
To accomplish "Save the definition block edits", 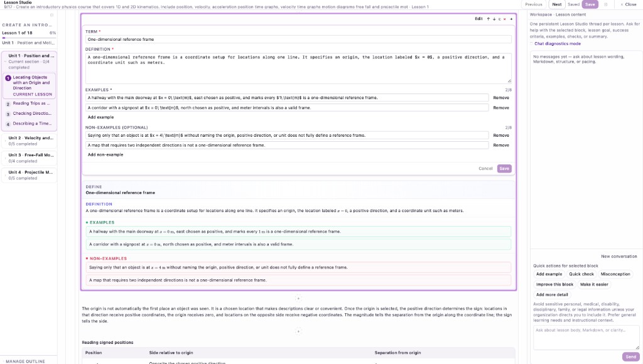I will 504,168.
